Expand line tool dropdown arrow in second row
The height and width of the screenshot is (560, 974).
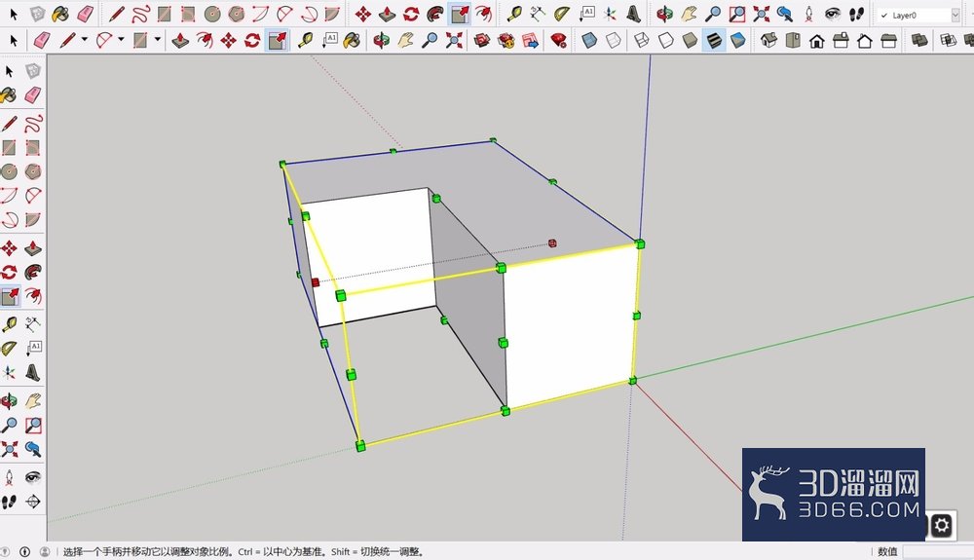coord(85,40)
